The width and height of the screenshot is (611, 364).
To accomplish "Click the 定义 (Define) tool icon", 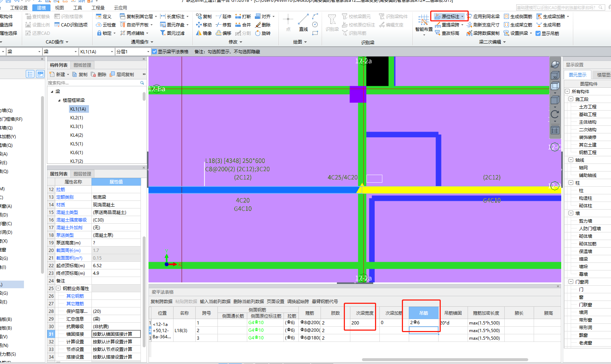I will click(103, 16).
